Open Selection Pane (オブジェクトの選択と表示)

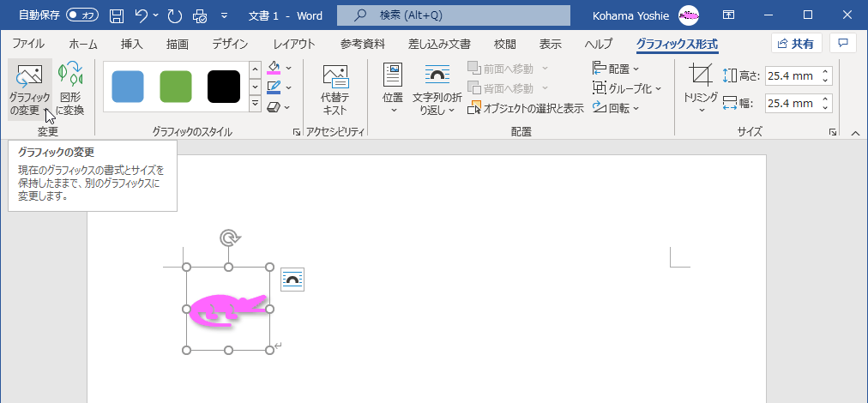coord(526,109)
